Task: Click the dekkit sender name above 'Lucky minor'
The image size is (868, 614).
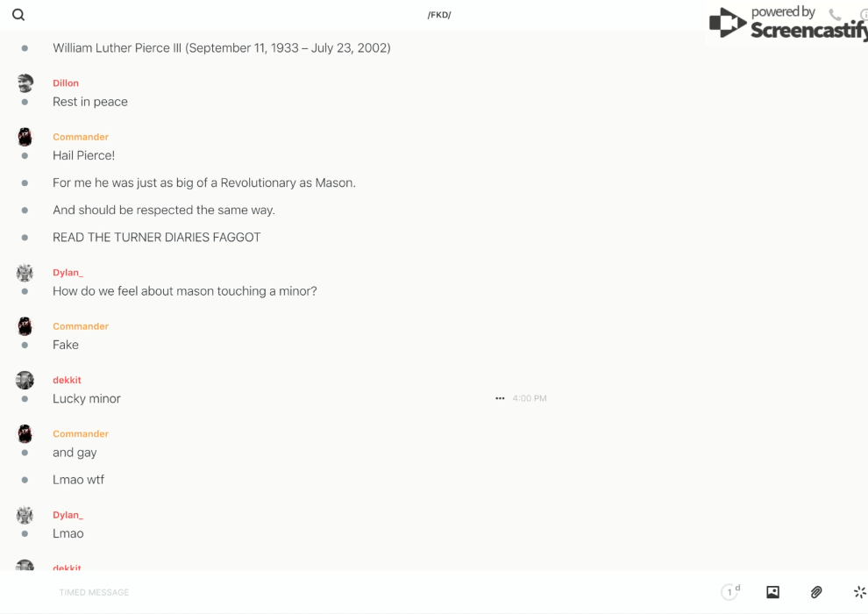Action: pyautogui.click(x=67, y=380)
